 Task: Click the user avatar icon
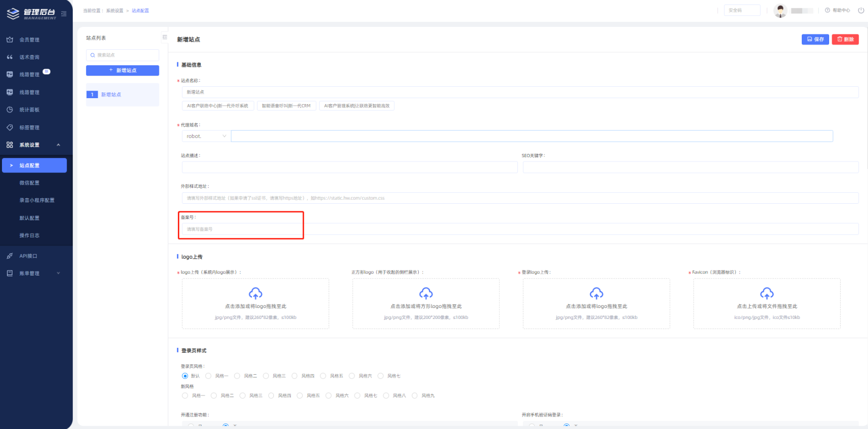[x=780, y=10]
